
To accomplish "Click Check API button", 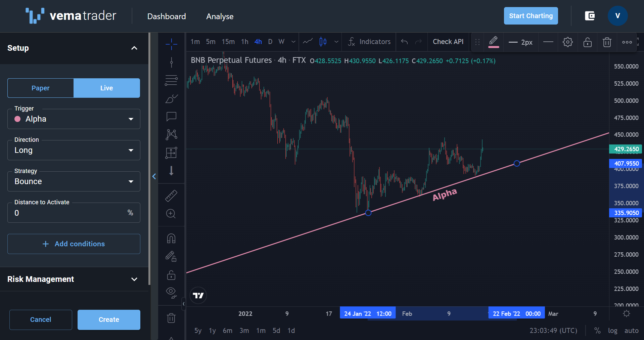I will tap(448, 42).
